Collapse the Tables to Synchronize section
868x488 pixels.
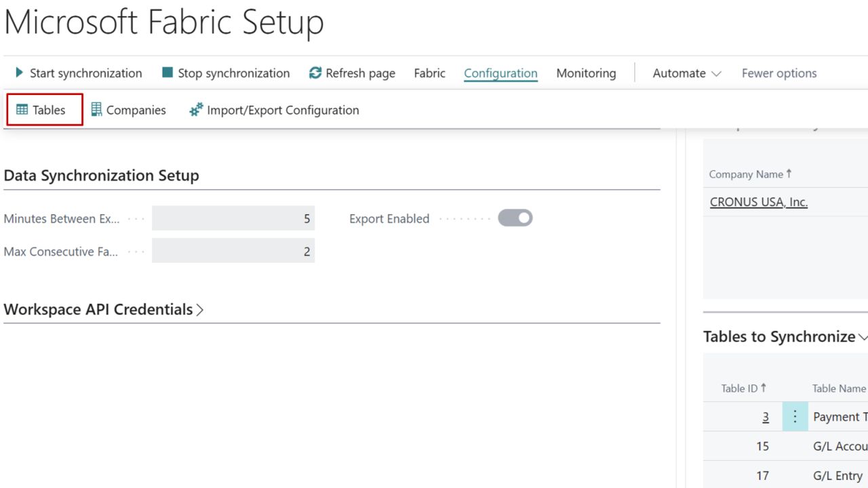863,337
